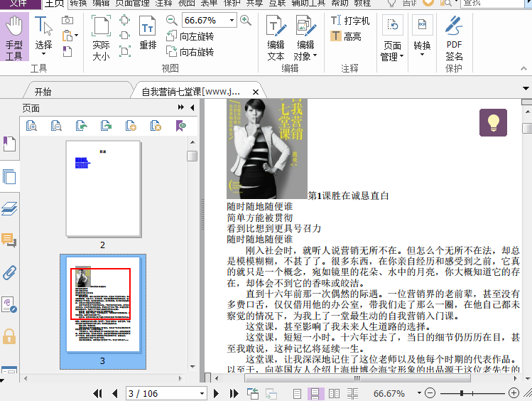Click the Typewriter (打字机) tool

click(350, 21)
